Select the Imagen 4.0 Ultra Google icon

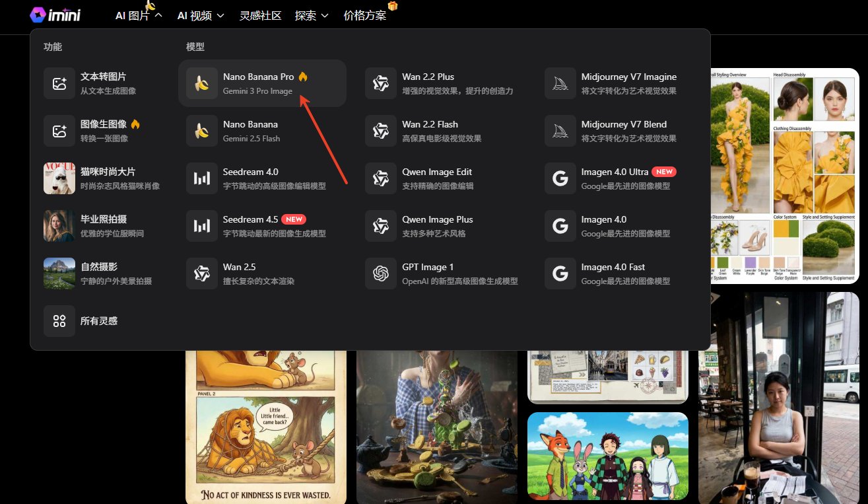560,178
